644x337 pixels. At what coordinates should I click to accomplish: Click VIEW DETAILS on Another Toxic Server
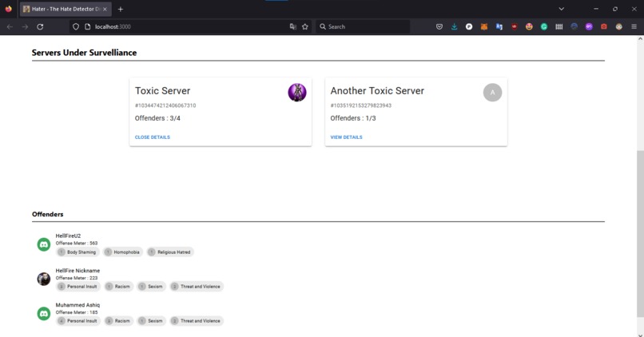346,137
